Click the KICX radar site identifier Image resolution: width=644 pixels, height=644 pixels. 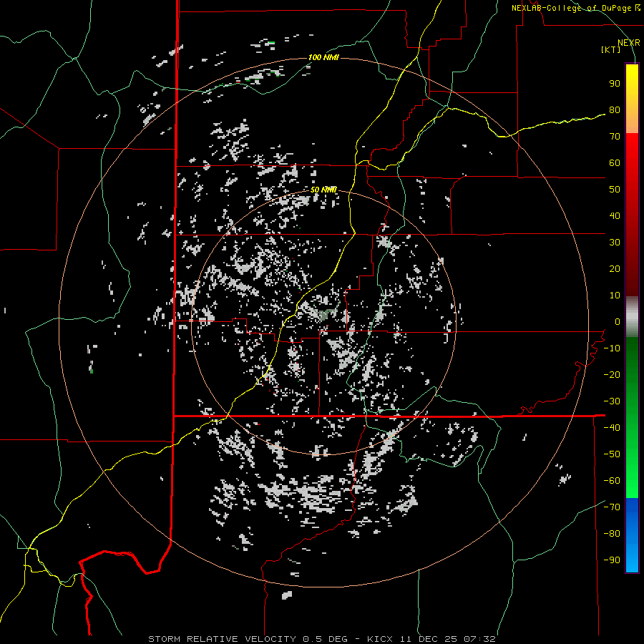pyautogui.click(x=380, y=639)
